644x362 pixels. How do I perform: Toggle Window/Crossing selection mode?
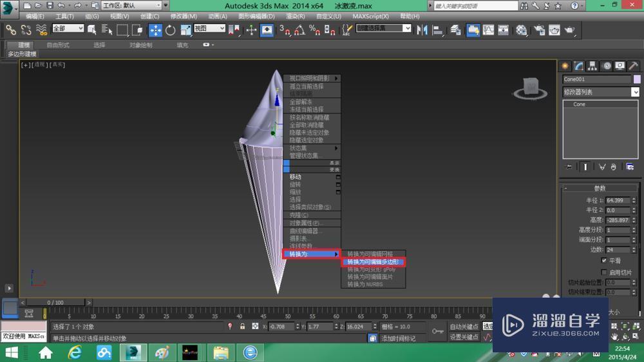tap(137, 30)
